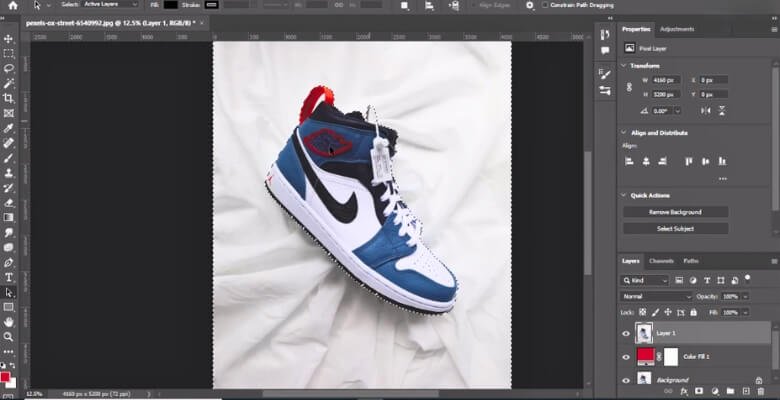The width and height of the screenshot is (780, 400).
Task: Select the Clone Stamp tool
Action: 8,173
